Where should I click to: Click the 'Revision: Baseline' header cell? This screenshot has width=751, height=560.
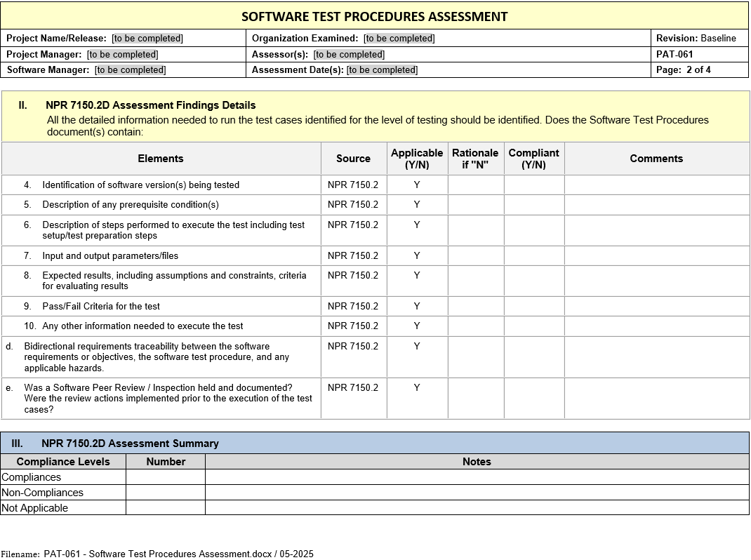(696, 39)
